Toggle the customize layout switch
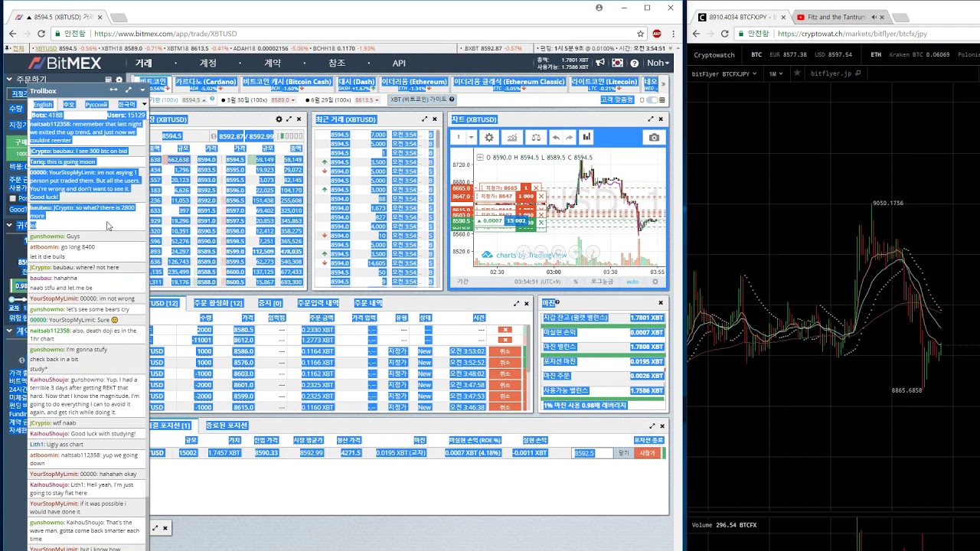 651,99
